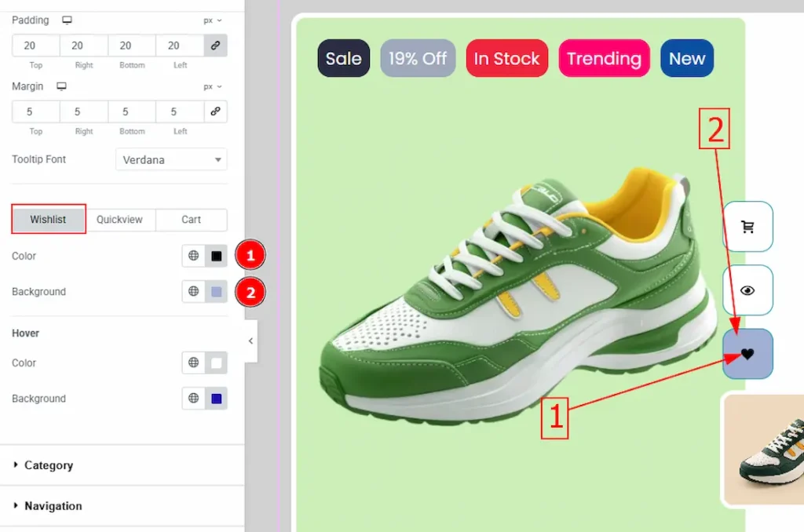Click the Padding Top input field
This screenshot has width=804, height=532.
coord(35,46)
